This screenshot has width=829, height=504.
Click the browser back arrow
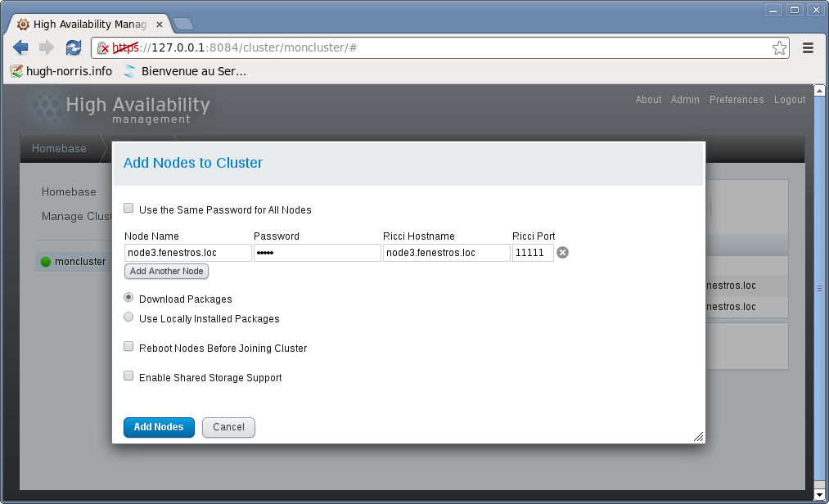20,47
